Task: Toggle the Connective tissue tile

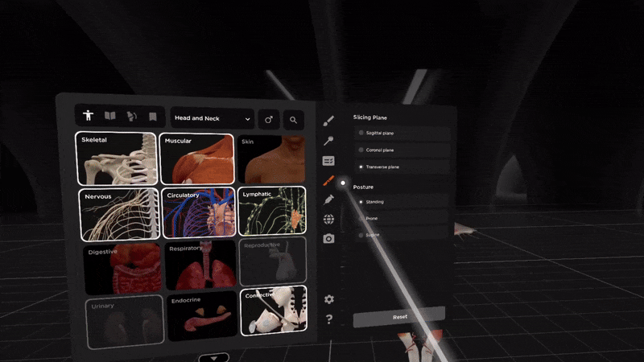Action: (274, 311)
